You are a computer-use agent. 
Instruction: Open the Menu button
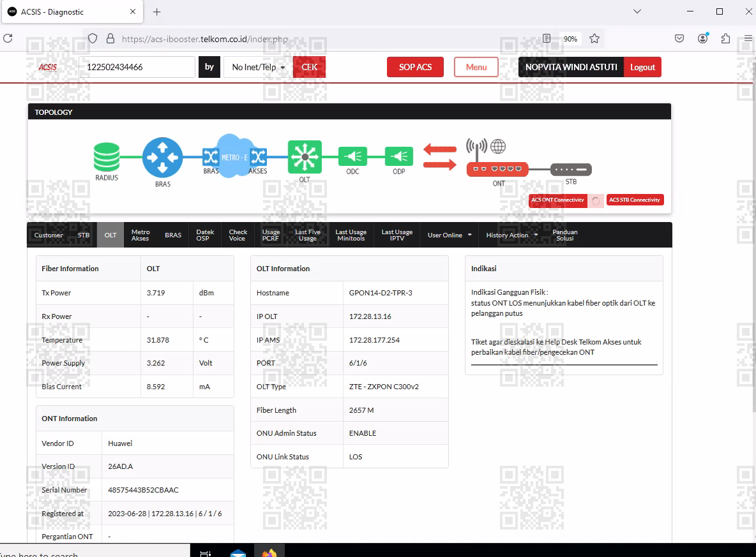(476, 67)
